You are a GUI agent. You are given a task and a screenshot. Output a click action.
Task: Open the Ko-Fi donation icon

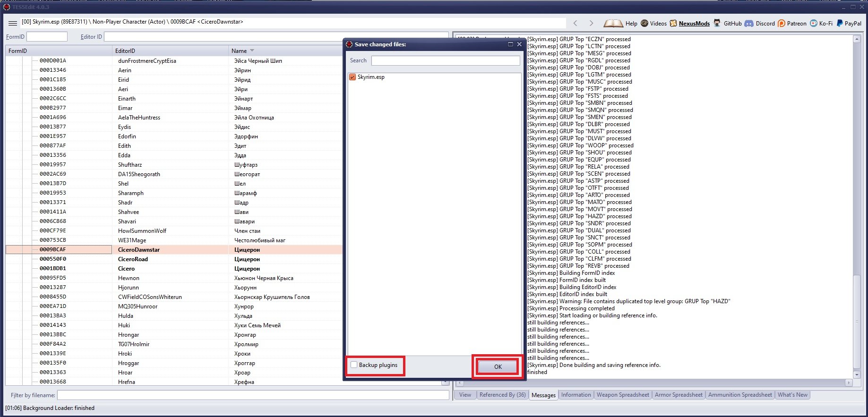click(x=813, y=23)
